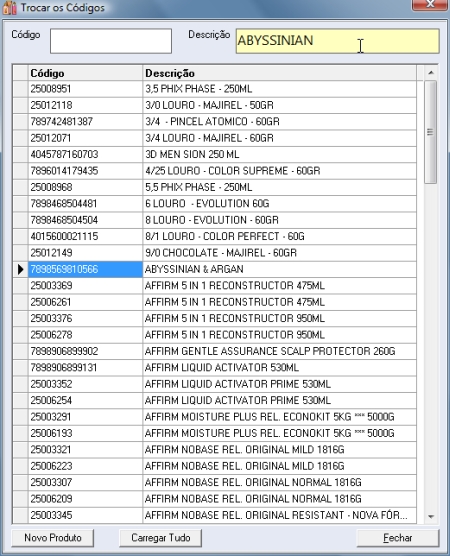The width and height of the screenshot is (450, 556).
Task: Click the current row indicator arrow
Action: coord(21,269)
